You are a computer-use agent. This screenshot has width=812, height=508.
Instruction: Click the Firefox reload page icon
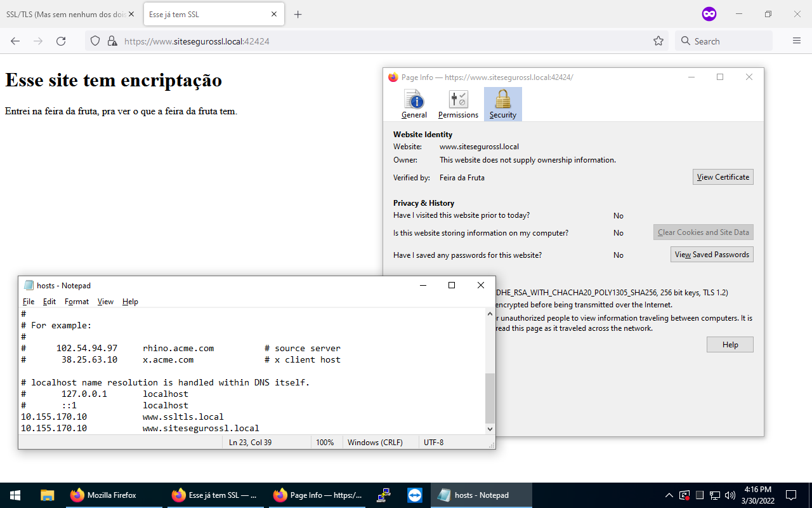(x=61, y=41)
